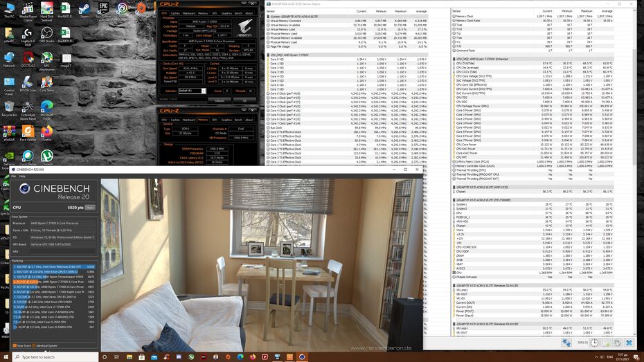This screenshot has width=644, height=362.
Task: Open WinRAR desktop shortcut
Action: point(9,134)
